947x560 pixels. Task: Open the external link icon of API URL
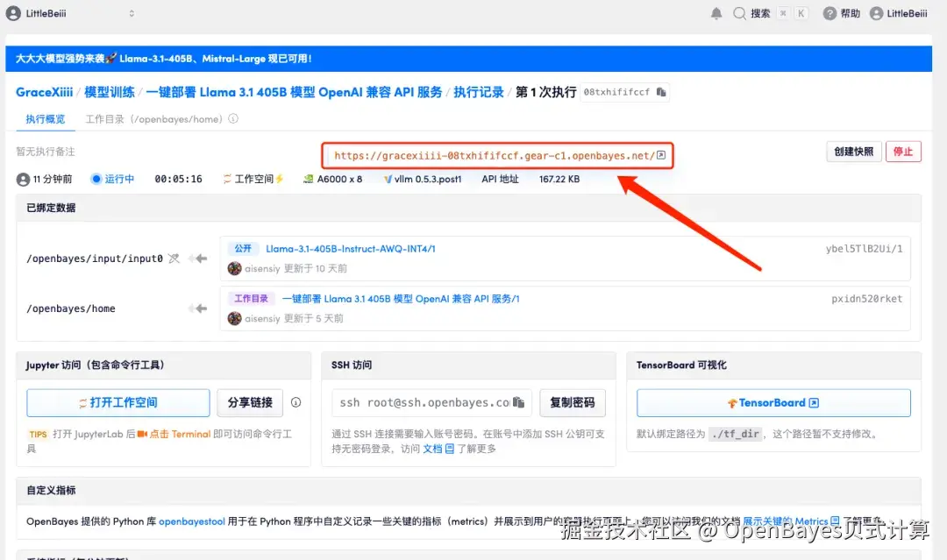point(661,155)
